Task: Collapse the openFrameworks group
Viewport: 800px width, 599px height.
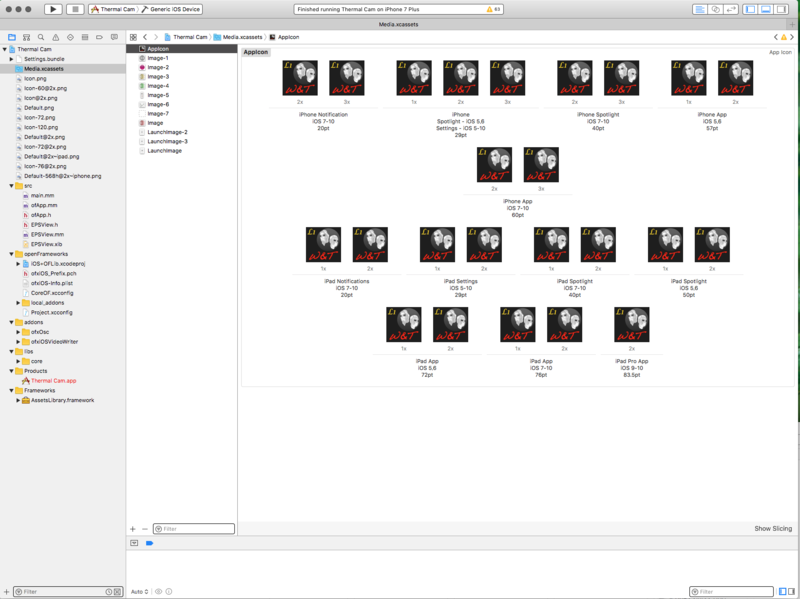Action: [x=11, y=254]
